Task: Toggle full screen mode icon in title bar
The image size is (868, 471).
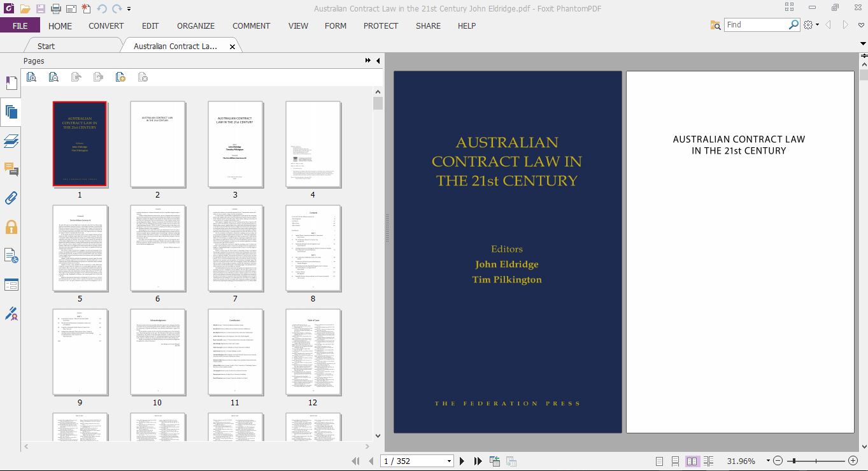Action: 790,8
